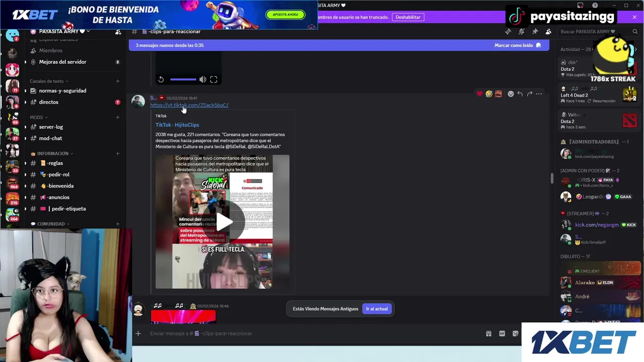Open Mejoras del servidor
The height and width of the screenshot is (362, 644).
click(63, 62)
